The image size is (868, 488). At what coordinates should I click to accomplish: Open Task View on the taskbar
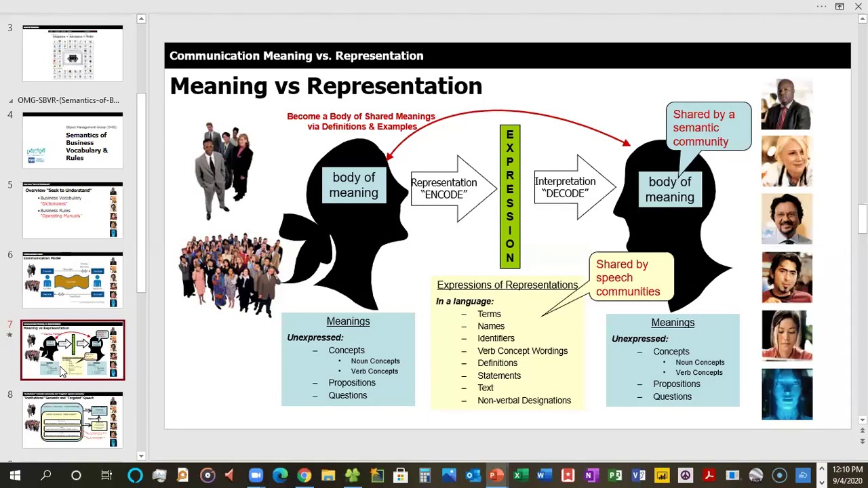tap(106, 475)
